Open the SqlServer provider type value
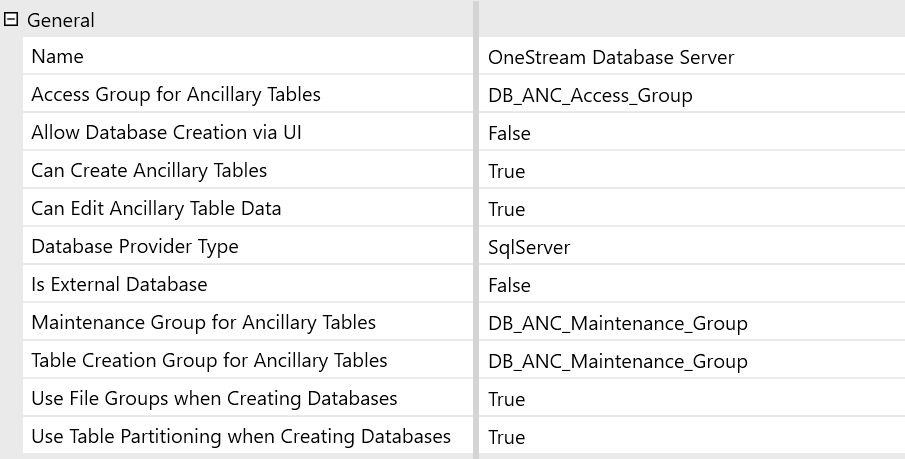Screen dimensions: 905x459 (x=692, y=247)
